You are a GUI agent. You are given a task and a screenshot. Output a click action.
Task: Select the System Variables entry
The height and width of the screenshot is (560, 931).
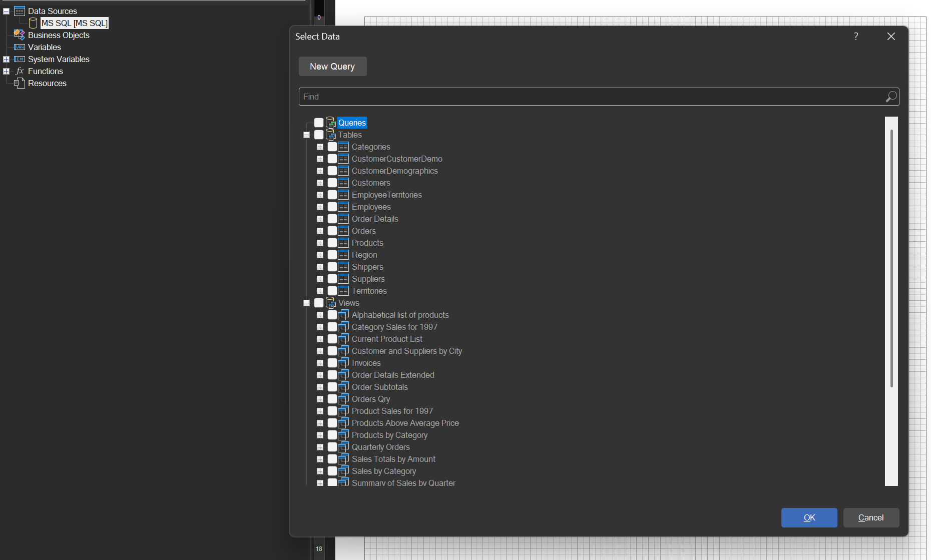(x=59, y=59)
